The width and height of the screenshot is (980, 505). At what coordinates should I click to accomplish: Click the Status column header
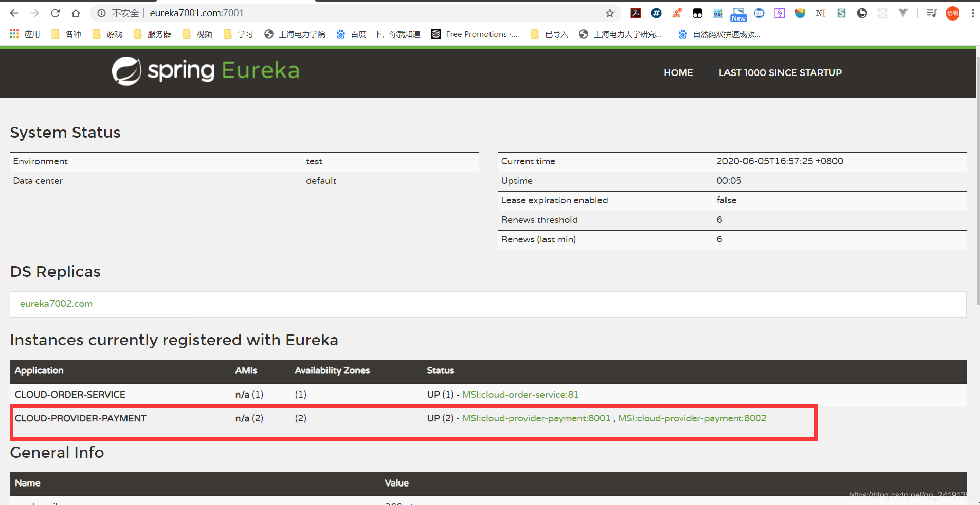(441, 370)
